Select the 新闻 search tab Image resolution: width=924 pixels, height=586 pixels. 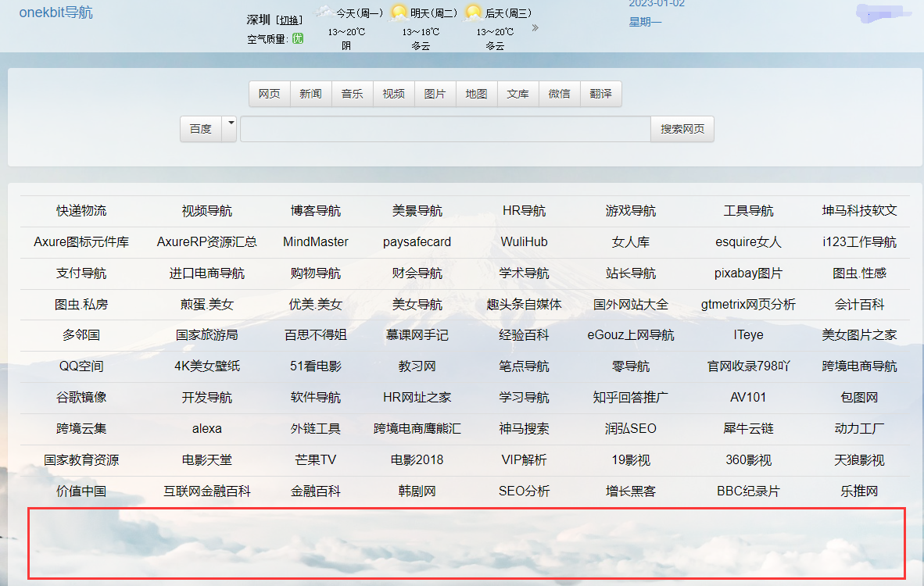point(310,94)
